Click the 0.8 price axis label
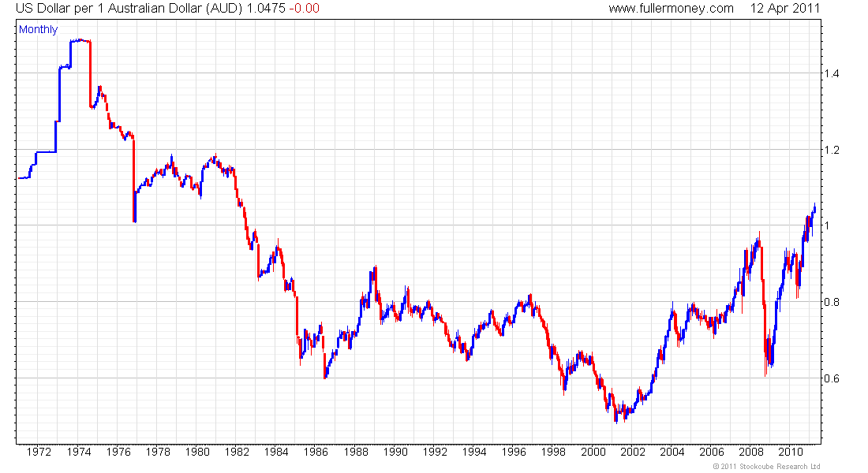Screen dimensions: 868x473 pyautogui.click(x=832, y=302)
